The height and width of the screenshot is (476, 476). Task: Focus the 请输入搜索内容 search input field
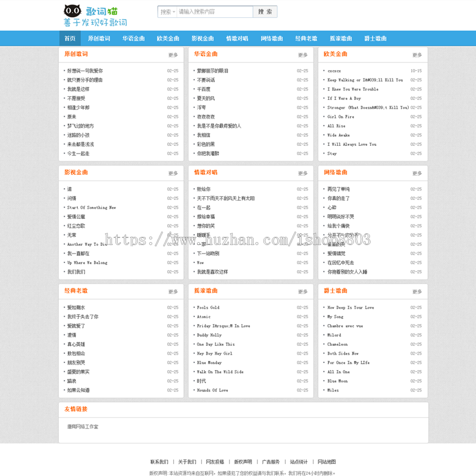coord(215,12)
